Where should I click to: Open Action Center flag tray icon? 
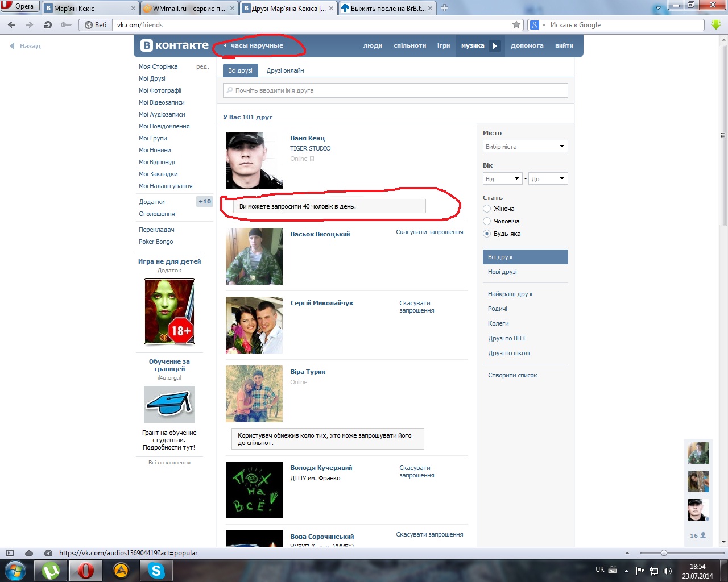640,571
